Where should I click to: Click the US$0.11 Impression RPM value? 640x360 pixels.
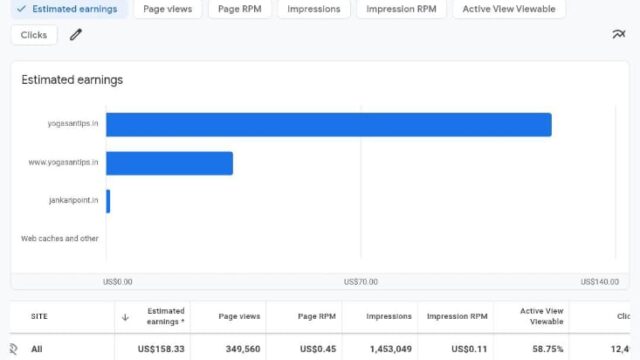469,349
